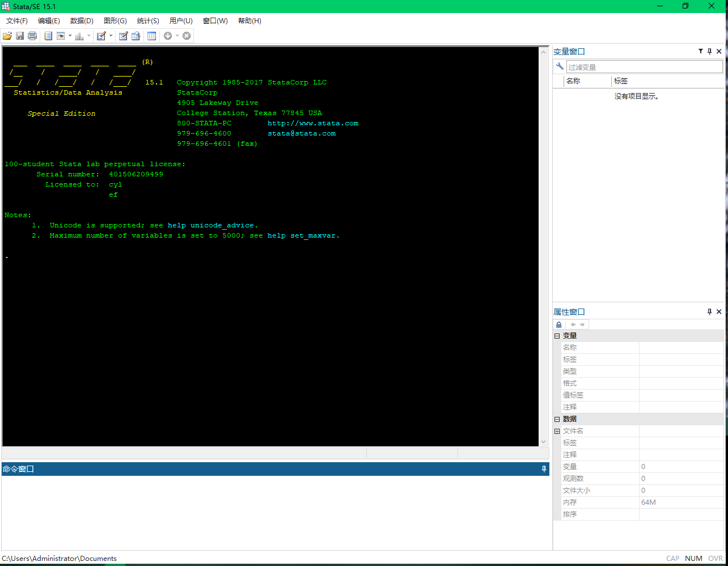Click the working directory path in status bar
This screenshot has width=728, height=566.
click(60, 559)
